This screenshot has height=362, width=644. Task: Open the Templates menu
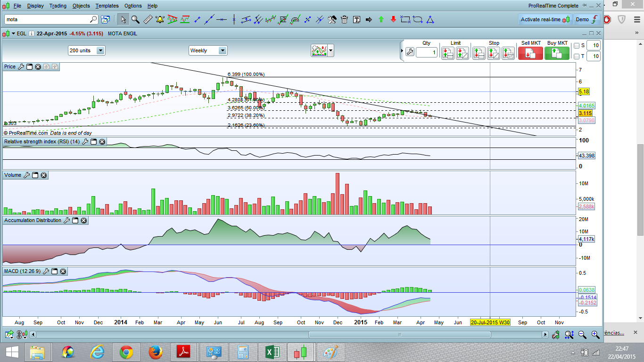click(107, 6)
